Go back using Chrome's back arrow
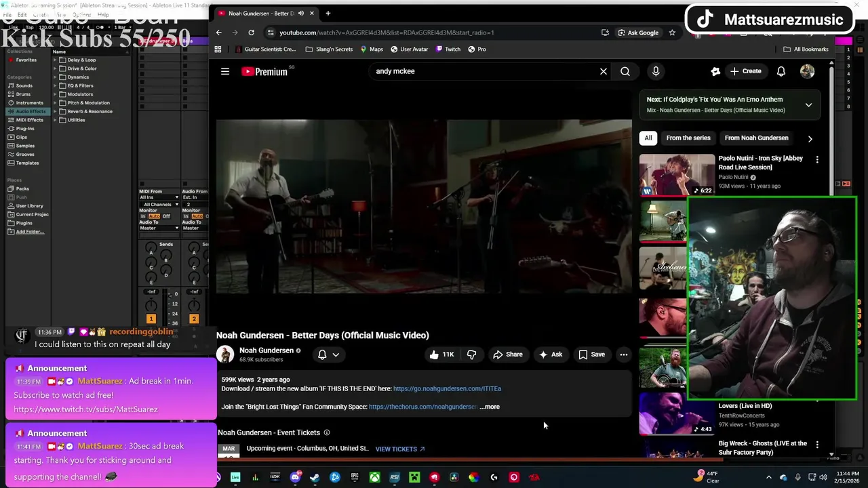The width and height of the screenshot is (868, 488). click(218, 33)
